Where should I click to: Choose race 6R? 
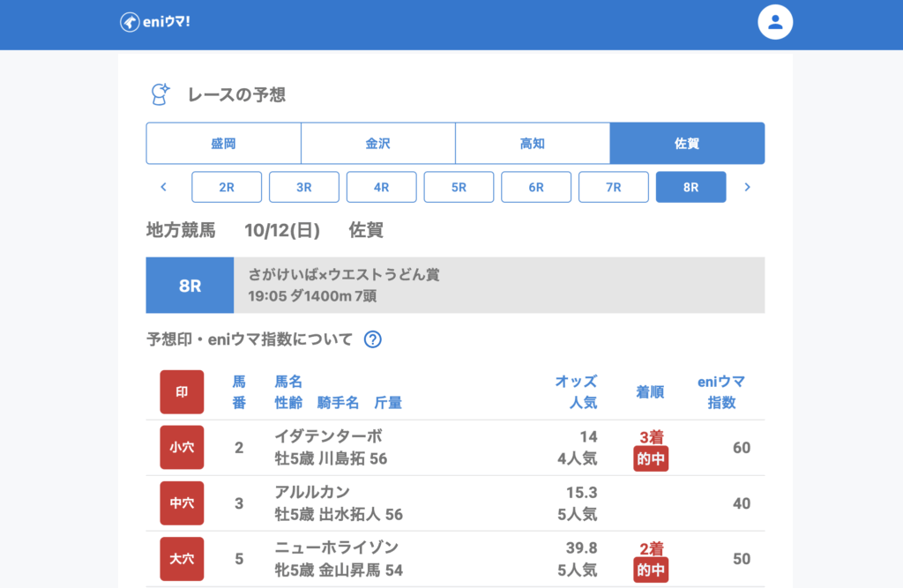pos(536,187)
